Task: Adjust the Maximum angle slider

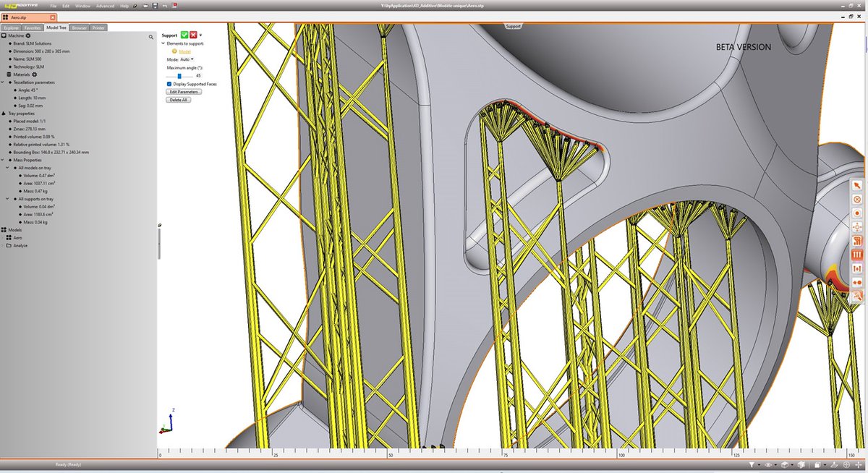Action: coord(179,75)
